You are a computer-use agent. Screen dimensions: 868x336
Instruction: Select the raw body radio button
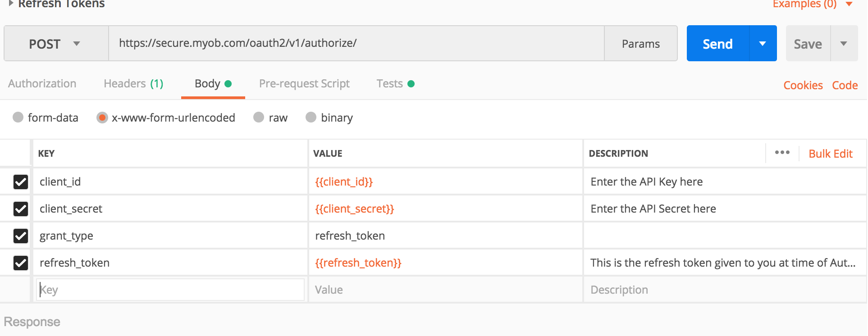click(x=259, y=118)
